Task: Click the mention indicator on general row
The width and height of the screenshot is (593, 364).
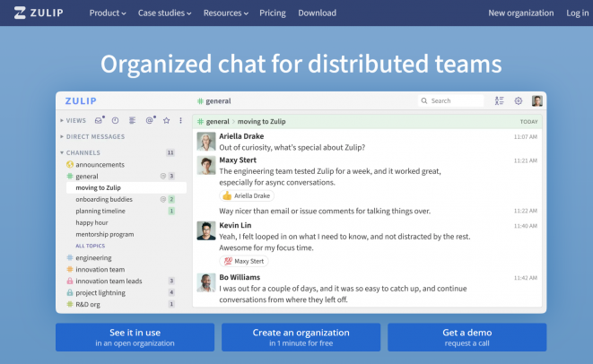Action: [x=163, y=176]
